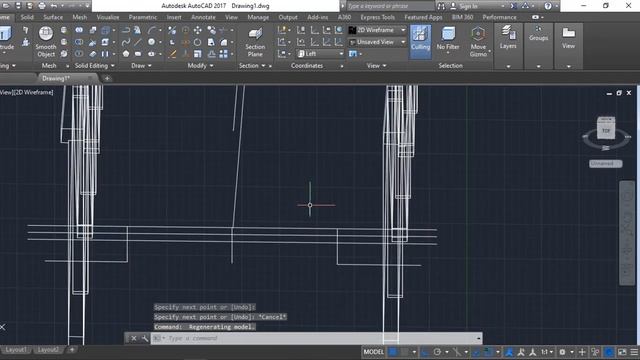Image resolution: width=640 pixels, height=360 pixels.
Task: Open the Annotate ribbon tab
Action: click(x=203, y=17)
